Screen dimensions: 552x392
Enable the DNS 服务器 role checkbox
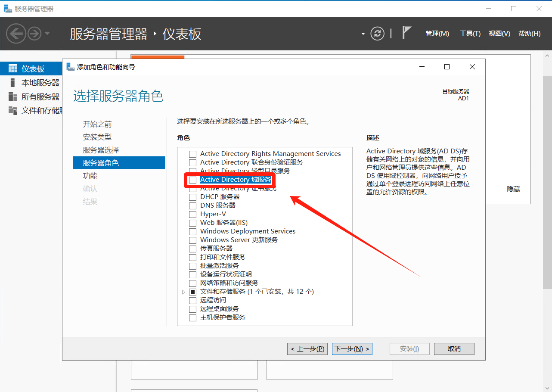[193, 205]
